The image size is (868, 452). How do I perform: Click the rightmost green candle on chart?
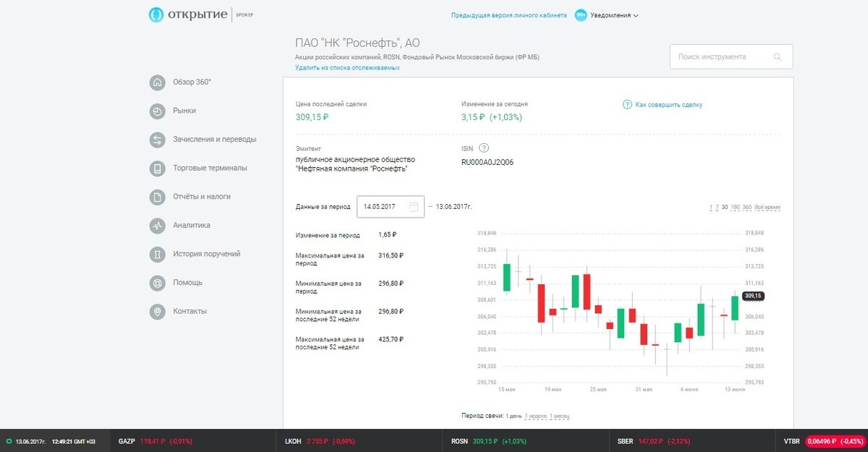coord(735,308)
